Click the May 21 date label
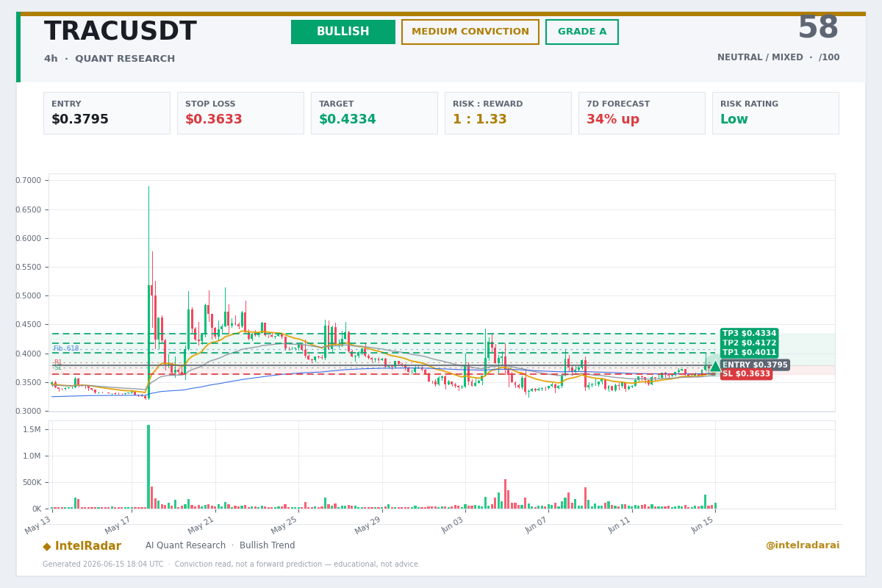The width and height of the screenshot is (882, 588). [x=201, y=525]
